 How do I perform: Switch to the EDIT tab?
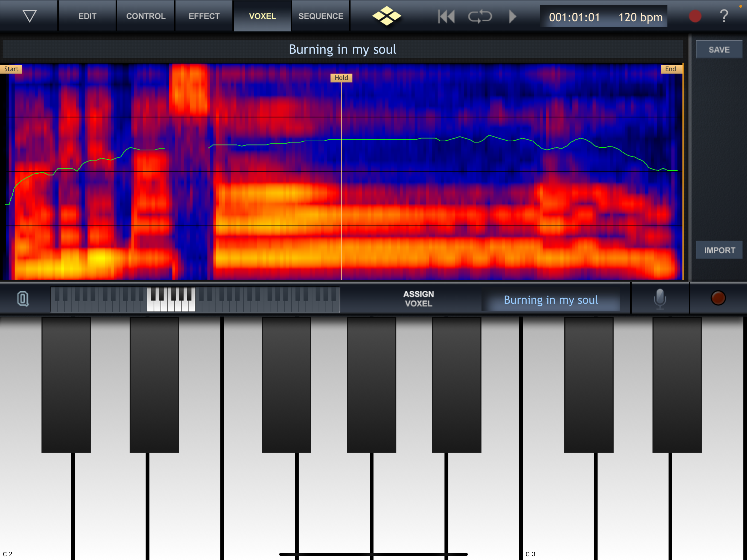(87, 16)
